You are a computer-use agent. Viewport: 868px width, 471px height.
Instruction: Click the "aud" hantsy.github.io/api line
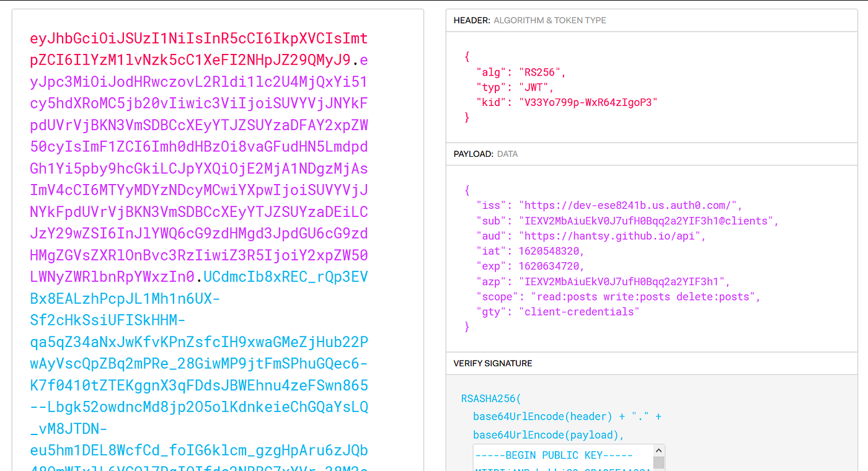[591, 235]
